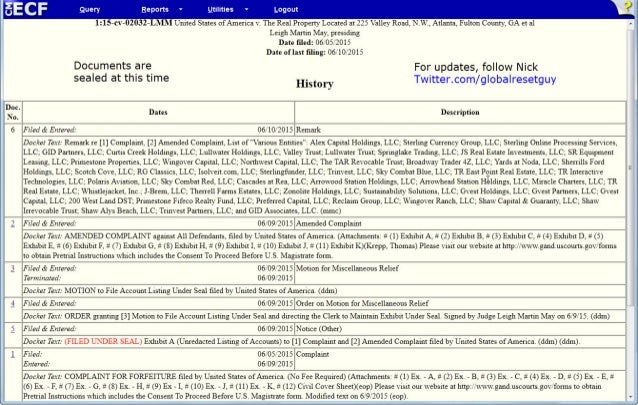Click the "Doc. No." column header
The width and height of the screenshot is (638, 405).
13,112
